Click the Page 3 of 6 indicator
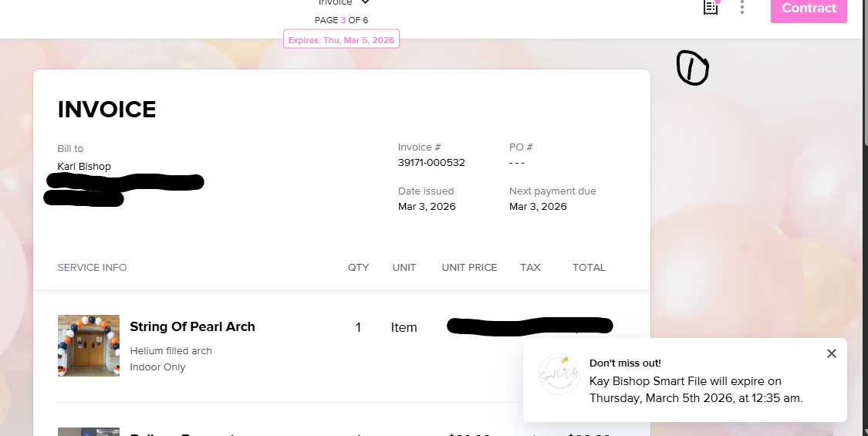The height and width of the screenshot is (436, 868). coord(341,20)
